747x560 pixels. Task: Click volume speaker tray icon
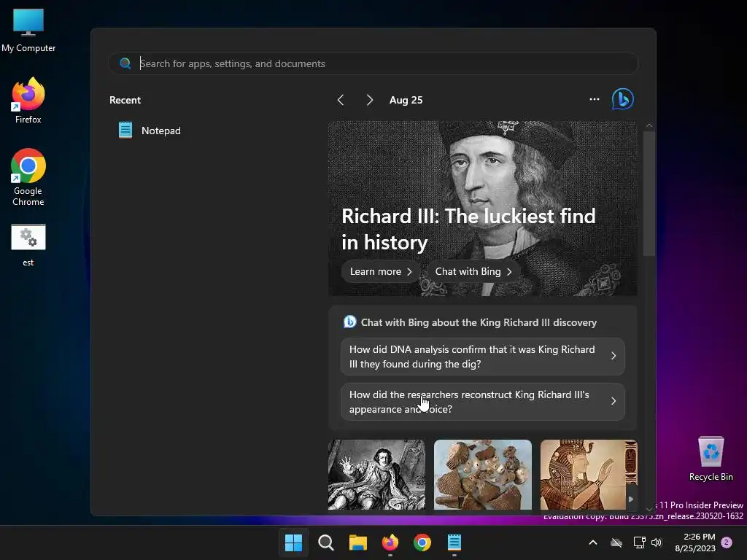(657, 542)
